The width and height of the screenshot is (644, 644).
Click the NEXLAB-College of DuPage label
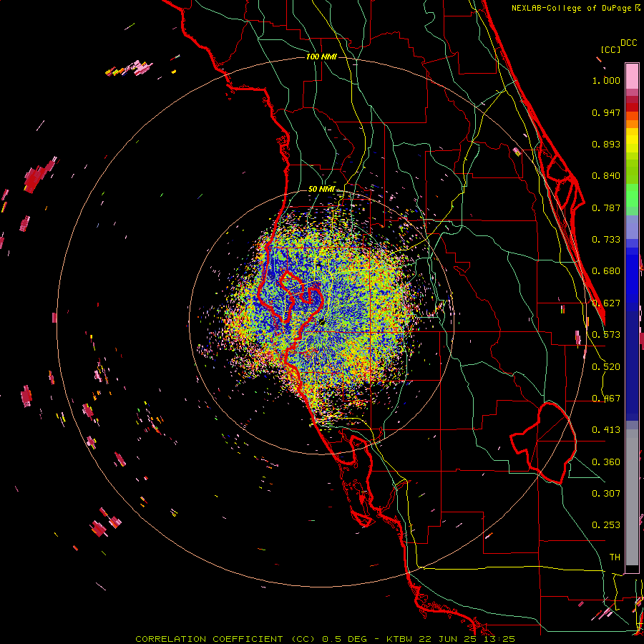572,8
